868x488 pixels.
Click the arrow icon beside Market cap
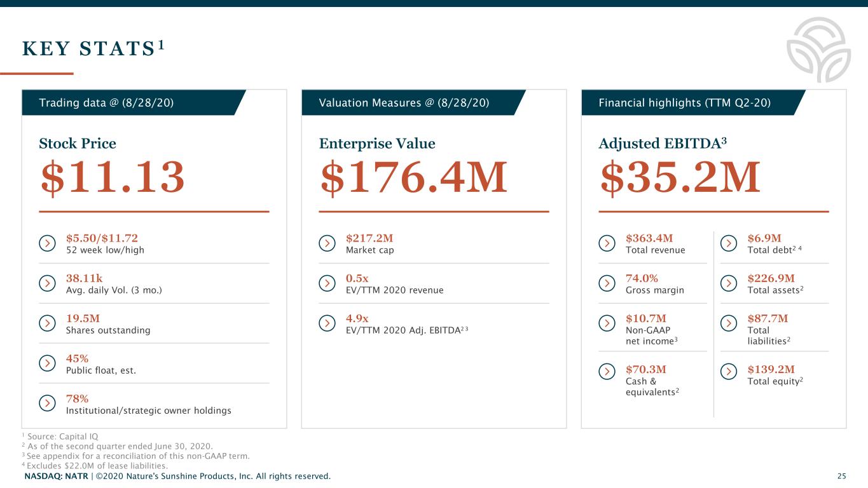[327, 243]
